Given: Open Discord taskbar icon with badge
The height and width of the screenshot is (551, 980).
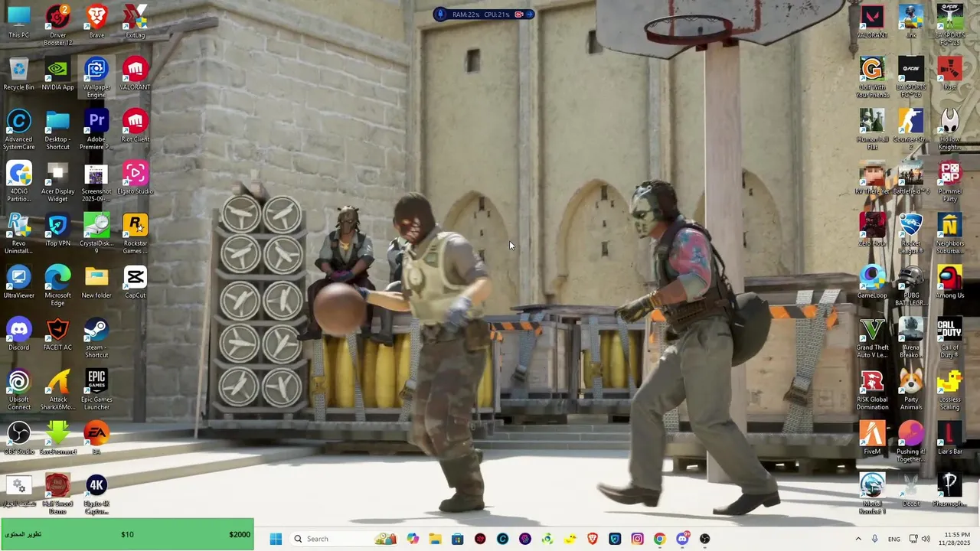Looking at the screenshot, I should click(682, 539).
